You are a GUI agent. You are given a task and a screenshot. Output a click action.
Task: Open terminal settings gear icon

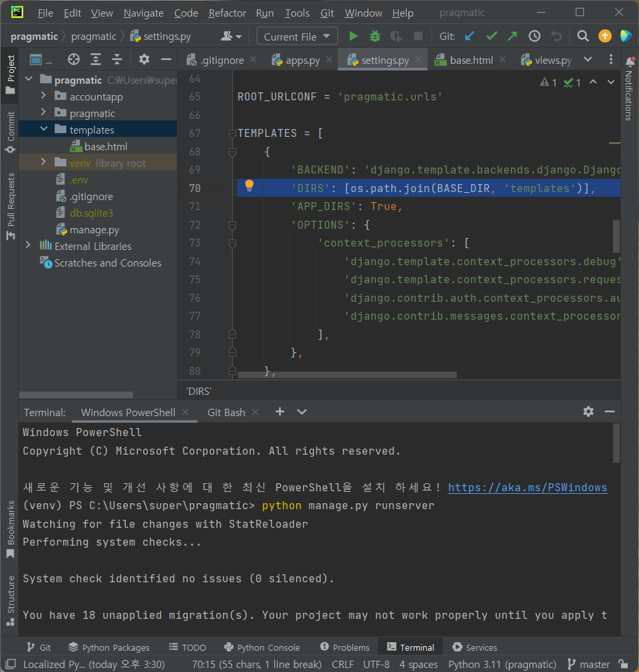[x=588, y=411]
